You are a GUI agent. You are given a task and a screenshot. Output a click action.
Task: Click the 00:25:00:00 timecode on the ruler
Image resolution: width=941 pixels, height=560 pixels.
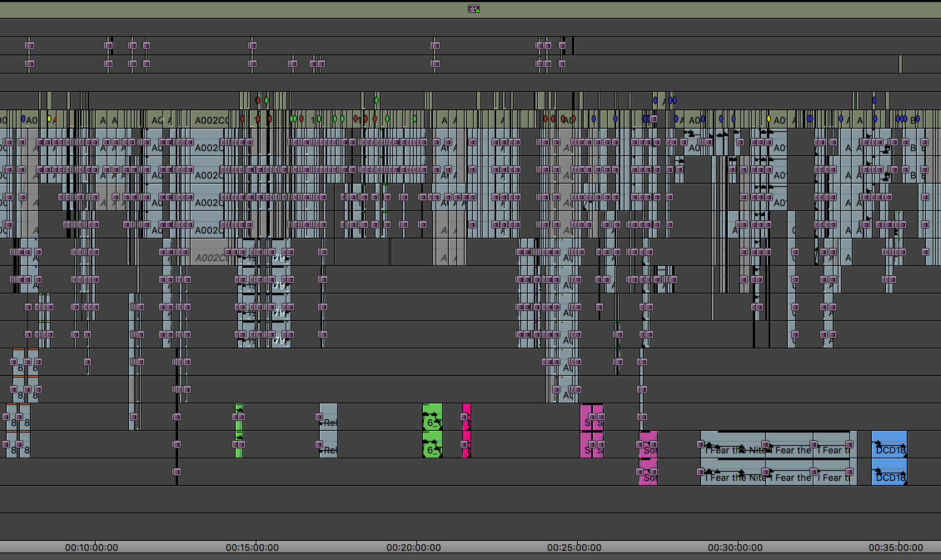click(574, 548)
